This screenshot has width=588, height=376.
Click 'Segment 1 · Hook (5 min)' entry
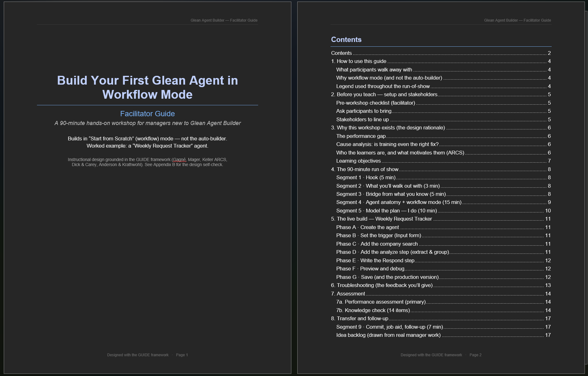click(x=443, y=178)
